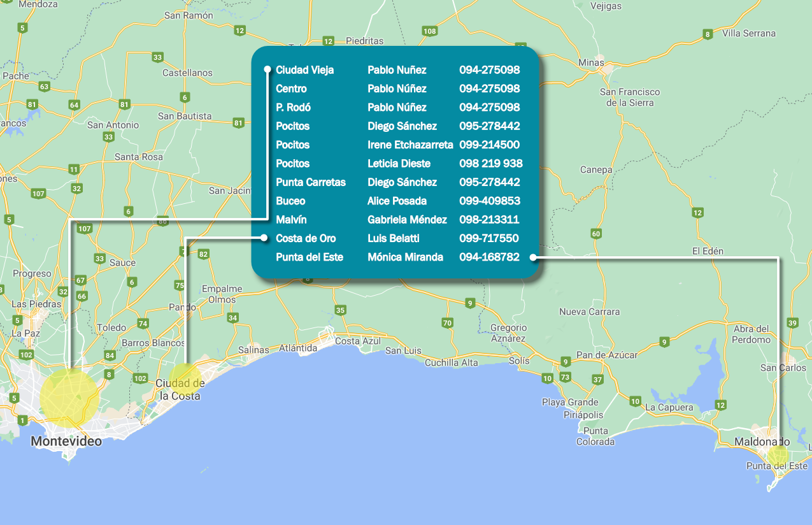Click the route 70 highway shield

(x=448, y=323)
